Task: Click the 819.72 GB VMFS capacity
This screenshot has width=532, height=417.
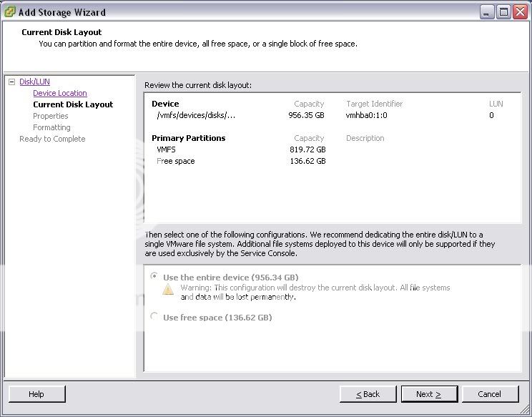Action: point(307,149)
